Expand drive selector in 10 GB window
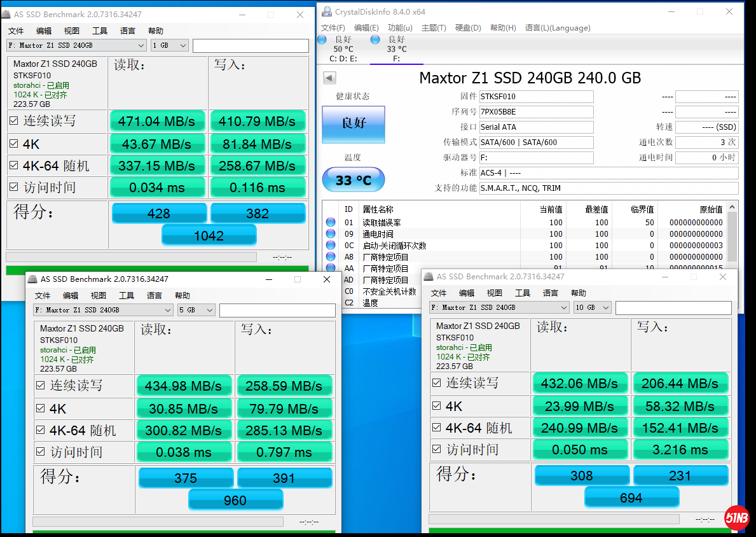Screen dimensions: 756x537 tap(563, 308)
